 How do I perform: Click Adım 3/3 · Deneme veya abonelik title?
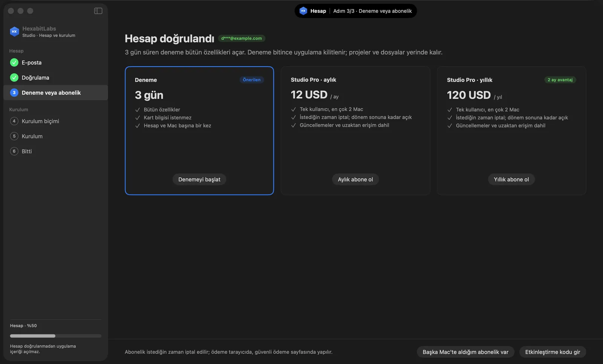click(372, 11)
